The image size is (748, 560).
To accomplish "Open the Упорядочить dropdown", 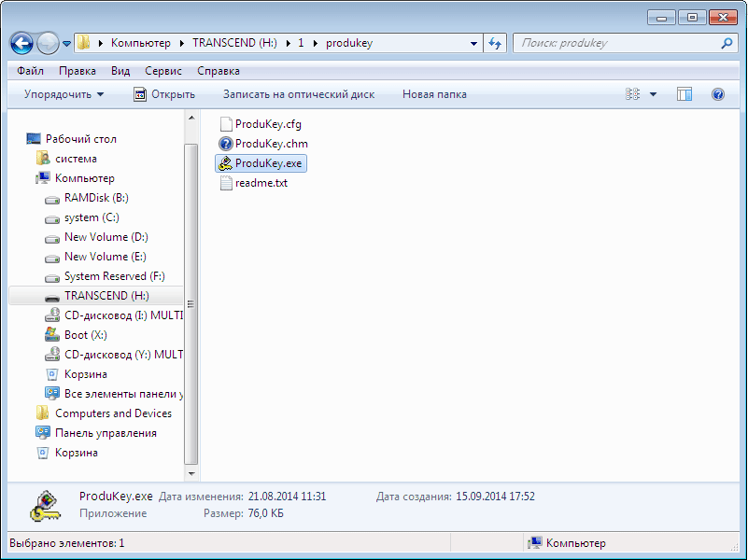I will 64,94.
